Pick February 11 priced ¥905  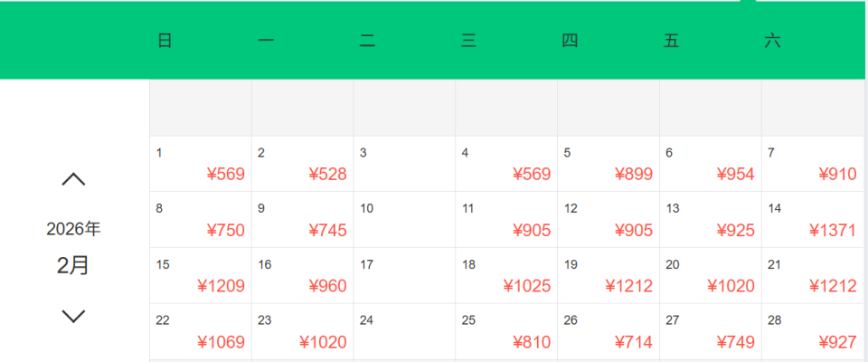[x=506, y=220]
